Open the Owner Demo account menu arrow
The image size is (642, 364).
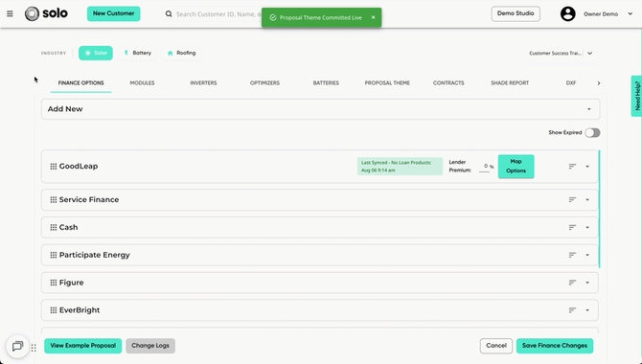pos(631,14)
